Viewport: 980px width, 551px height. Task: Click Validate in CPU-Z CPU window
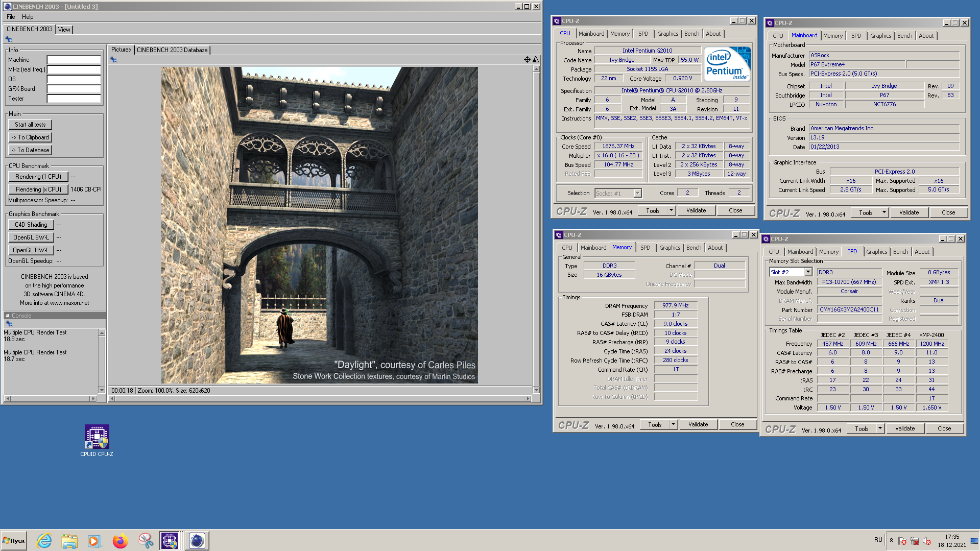pyautogui.click(x=696, y=210)
